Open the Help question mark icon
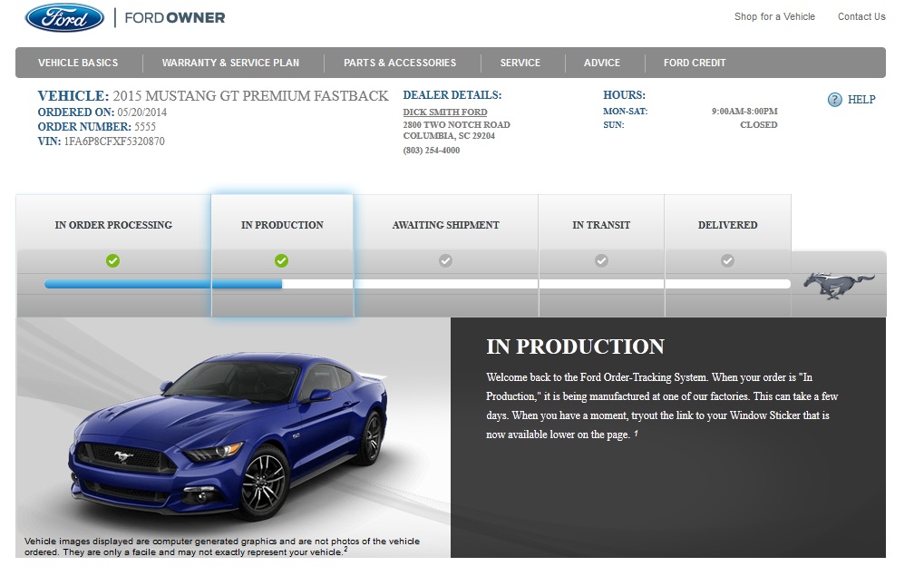The image size is (924, 576). (834, 100)
